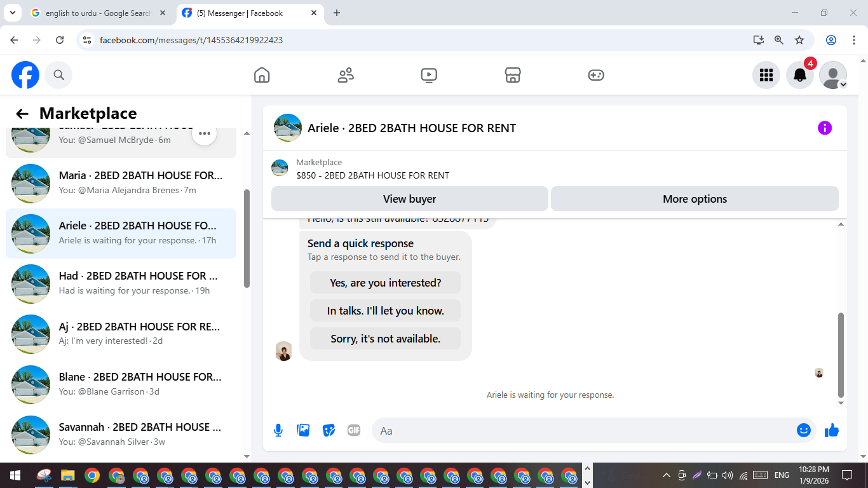Open the Friends icon in top nav
The width and height of the screenshot is (868, 488).
click(x=346, y=75)
